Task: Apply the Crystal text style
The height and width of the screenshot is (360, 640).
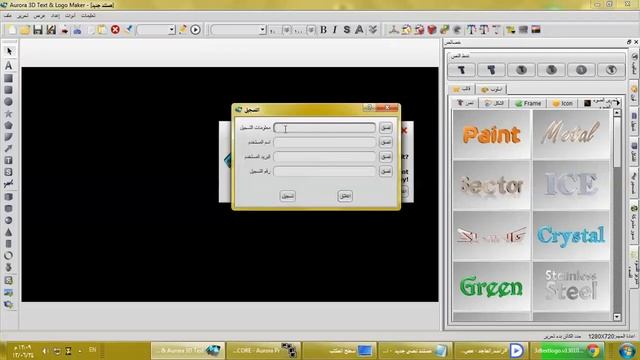Action: point(571,236)
